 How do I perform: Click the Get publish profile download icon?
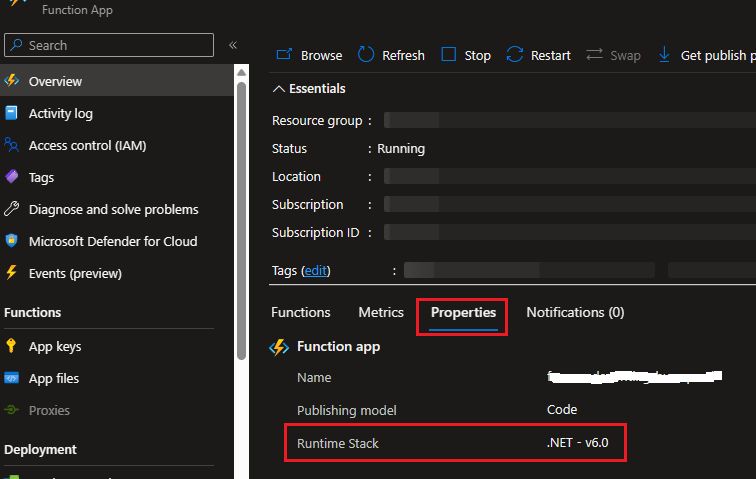pyautogui.click(x=664, y=55)
